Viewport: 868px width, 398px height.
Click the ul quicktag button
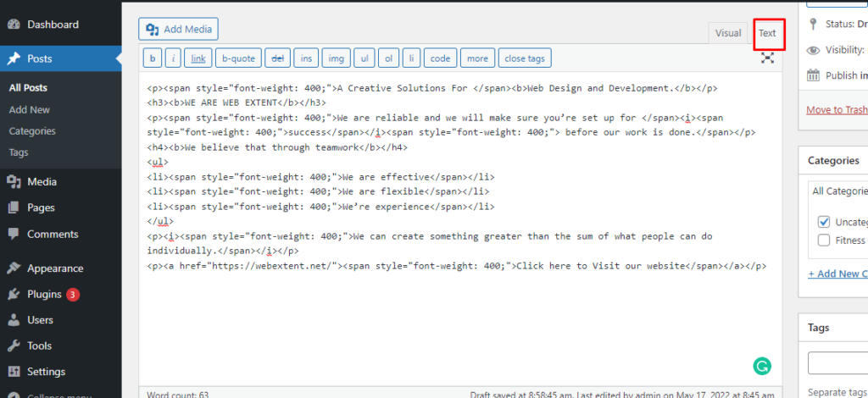point(364,58)
